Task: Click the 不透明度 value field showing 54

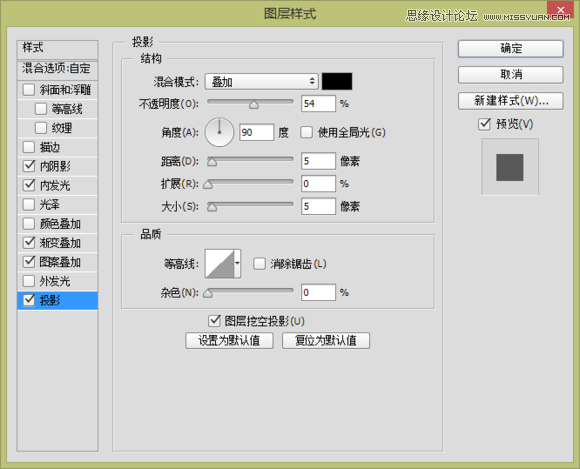Action: tap(318, 104)
